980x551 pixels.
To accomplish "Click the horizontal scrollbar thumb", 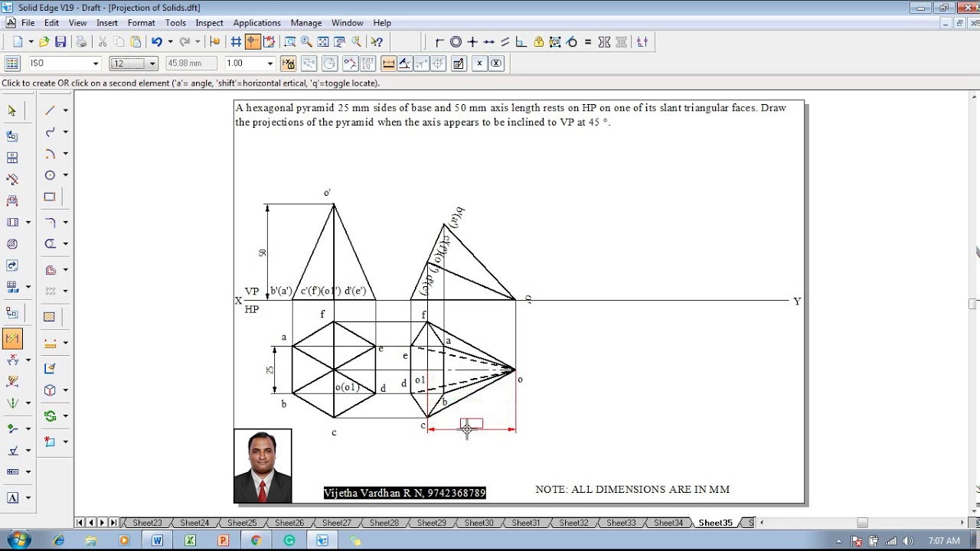I will click(862, 523).
